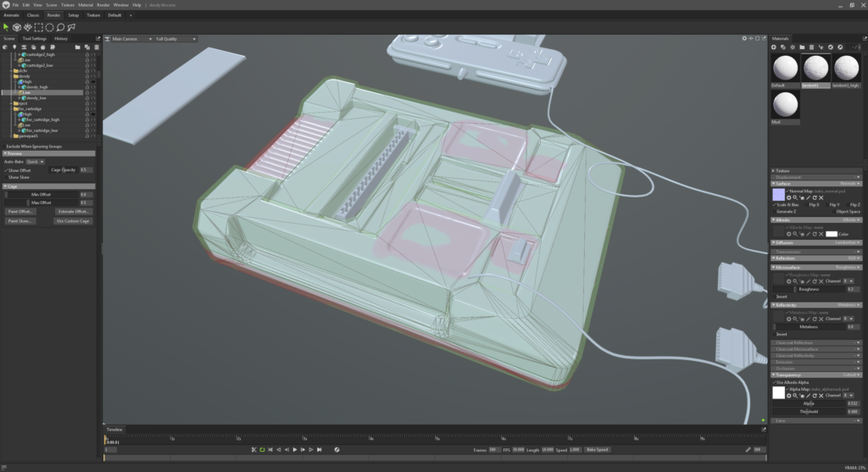Enable the Show Skew checkbox

pos(6,178)
